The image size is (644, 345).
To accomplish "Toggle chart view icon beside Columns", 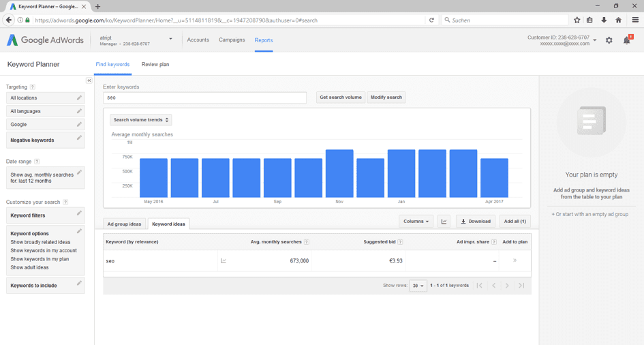I will click(x=444, y=222).
